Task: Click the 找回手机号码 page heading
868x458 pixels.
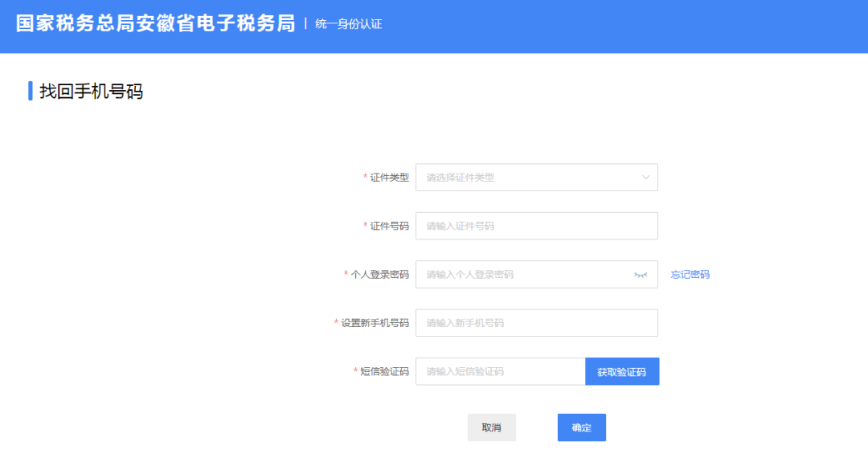Action: pos(91,92)
